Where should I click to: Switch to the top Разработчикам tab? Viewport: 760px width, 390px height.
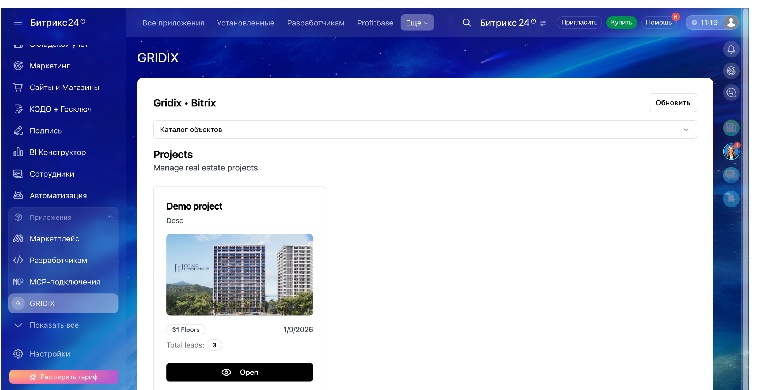pyautogui.click(x=316, y=23)
